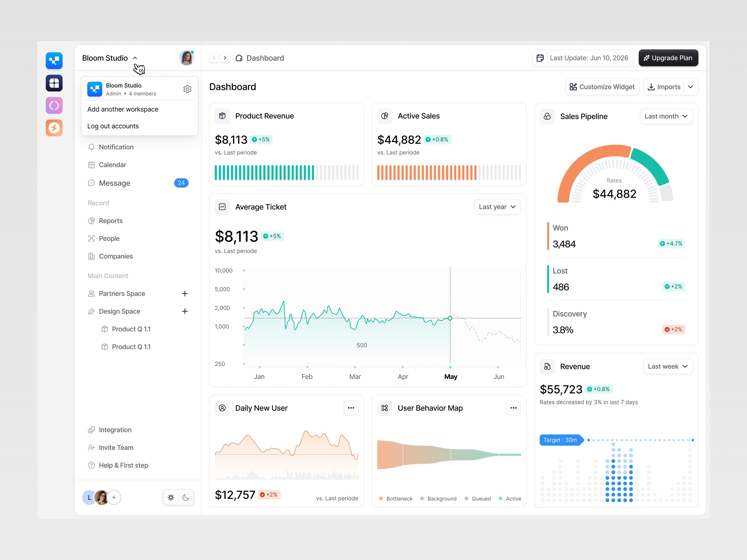Viewport: 747px width, 560px height.
Task: Click the Product Revenue green progress bar
Action: click(264, 173)
